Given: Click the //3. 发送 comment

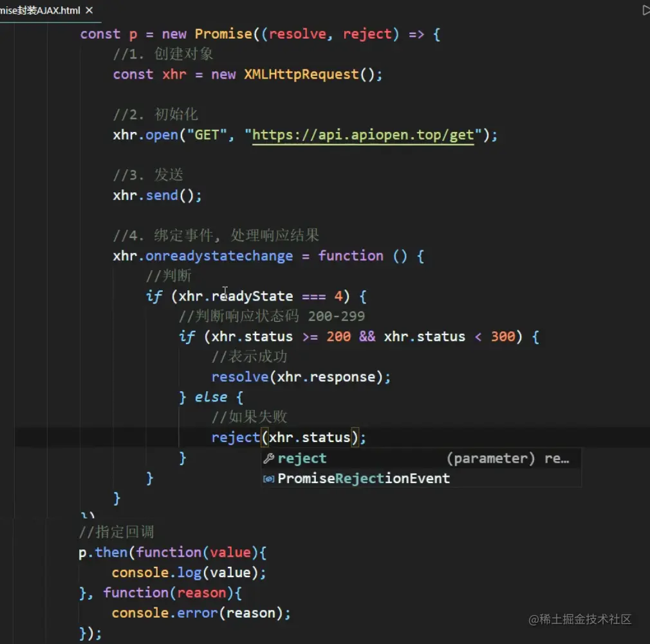Looking at the screenshot, I should tap(148, 175).
